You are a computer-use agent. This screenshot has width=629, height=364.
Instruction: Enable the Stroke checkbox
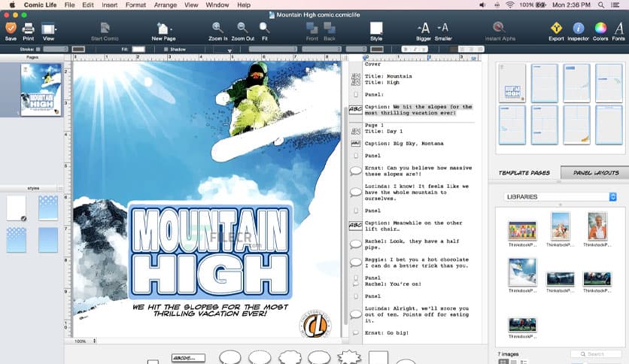tap(38, 50)
